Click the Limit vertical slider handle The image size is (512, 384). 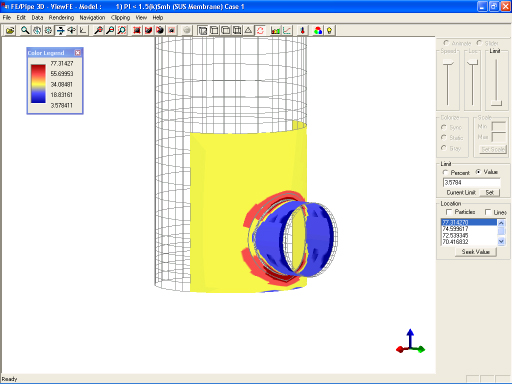pos(496,103)
